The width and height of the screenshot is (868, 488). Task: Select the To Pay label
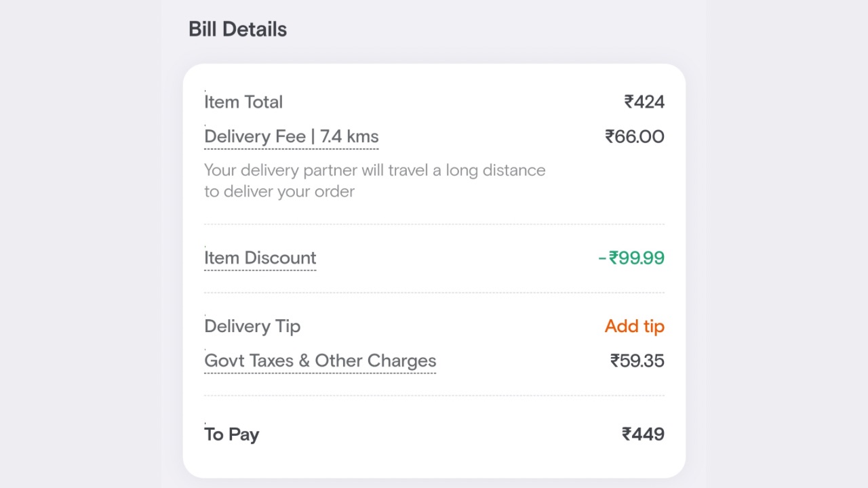tap(231, 434)
